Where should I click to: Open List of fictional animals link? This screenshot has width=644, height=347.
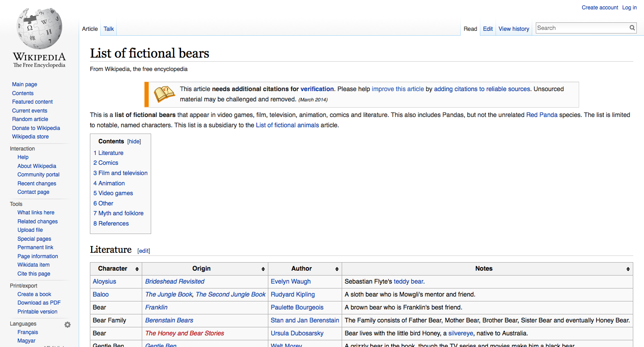[287, 125]
